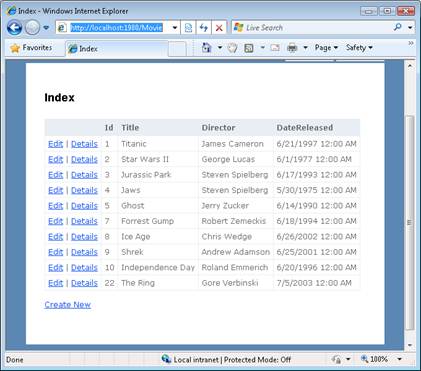
Task: Click the Print toolbar icon
Action: click(x=292, y=48)
